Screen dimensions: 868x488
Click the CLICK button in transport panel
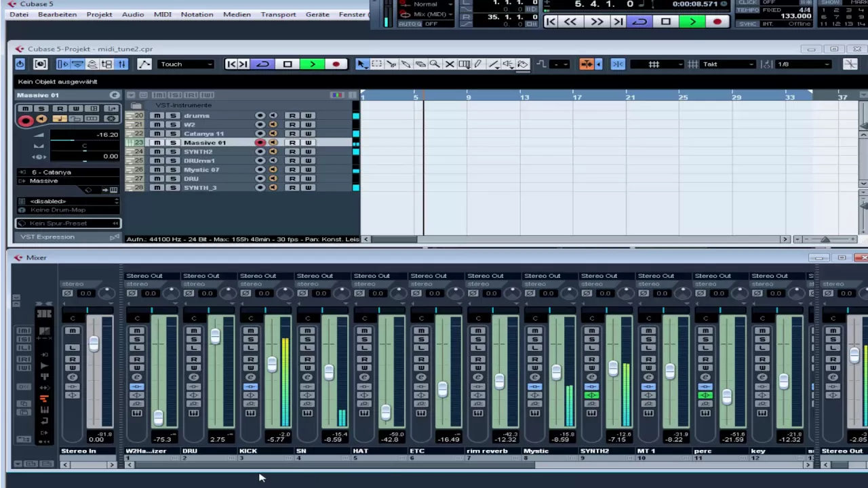click(x=747, y=3)
